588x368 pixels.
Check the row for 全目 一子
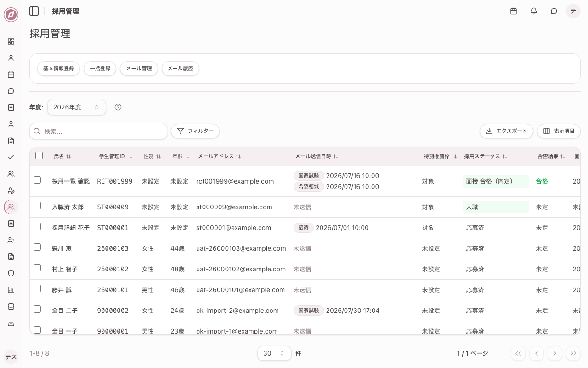37,330
